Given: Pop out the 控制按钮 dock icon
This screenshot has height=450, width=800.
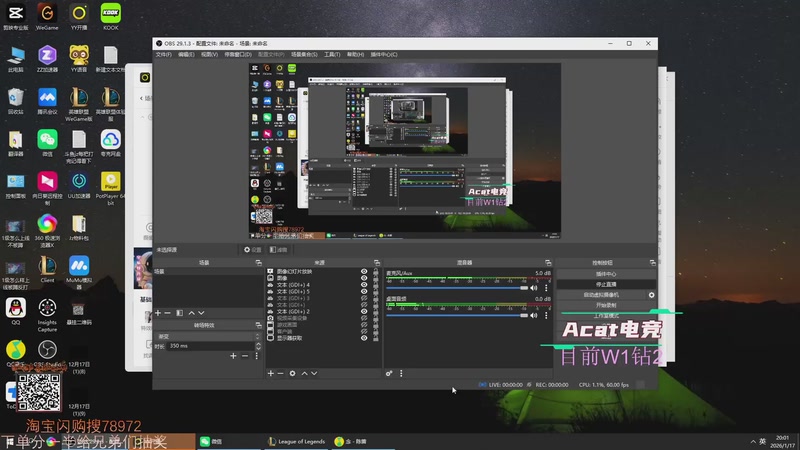Looking at the screenshot, I should (653, 263).
